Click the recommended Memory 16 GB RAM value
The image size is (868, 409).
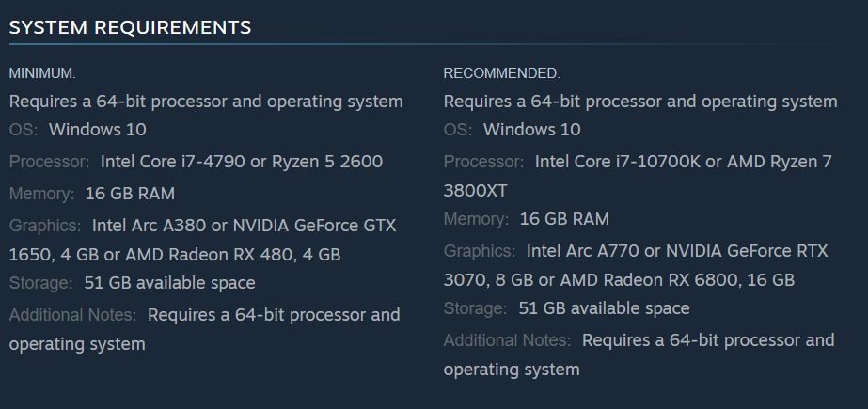tap(564, 219)
